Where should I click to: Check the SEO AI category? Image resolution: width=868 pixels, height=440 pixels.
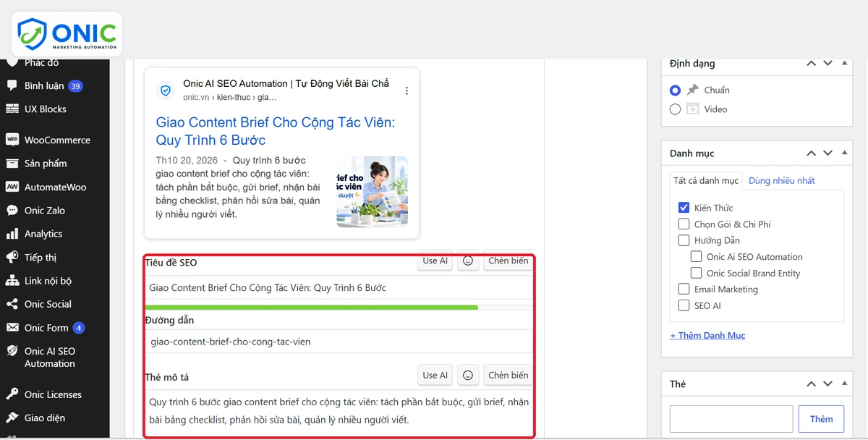684,305
